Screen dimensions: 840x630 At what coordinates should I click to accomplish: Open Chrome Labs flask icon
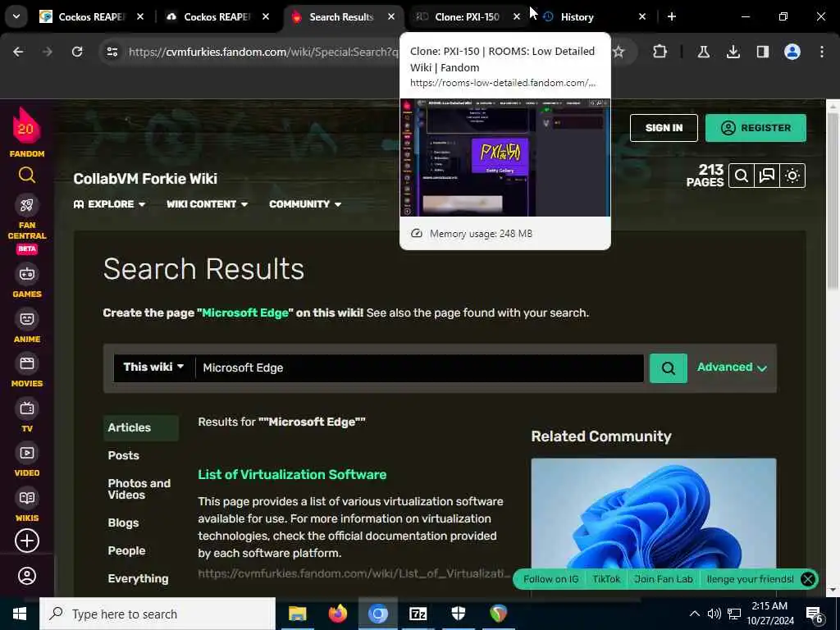tap(703, 52)
